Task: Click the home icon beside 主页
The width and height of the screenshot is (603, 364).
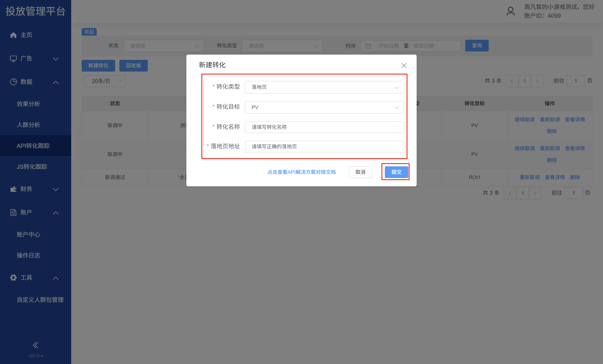Action: click(x=13, y=35)
